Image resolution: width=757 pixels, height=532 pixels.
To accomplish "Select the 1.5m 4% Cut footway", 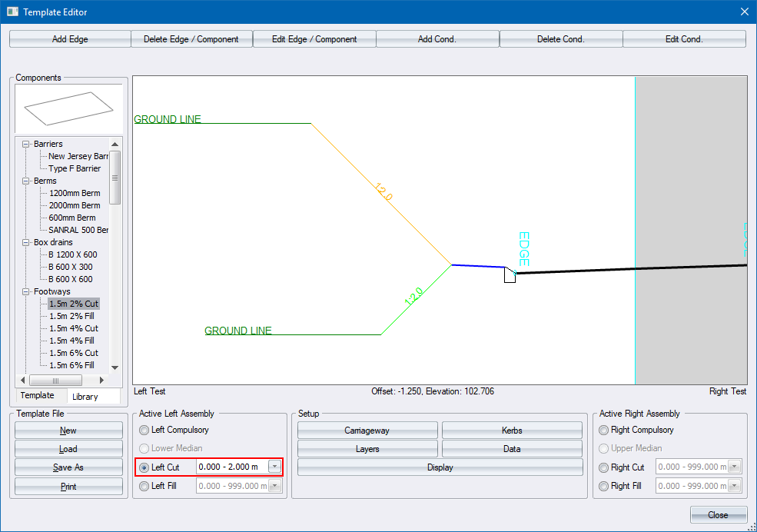I will click(x=74, y=328).
